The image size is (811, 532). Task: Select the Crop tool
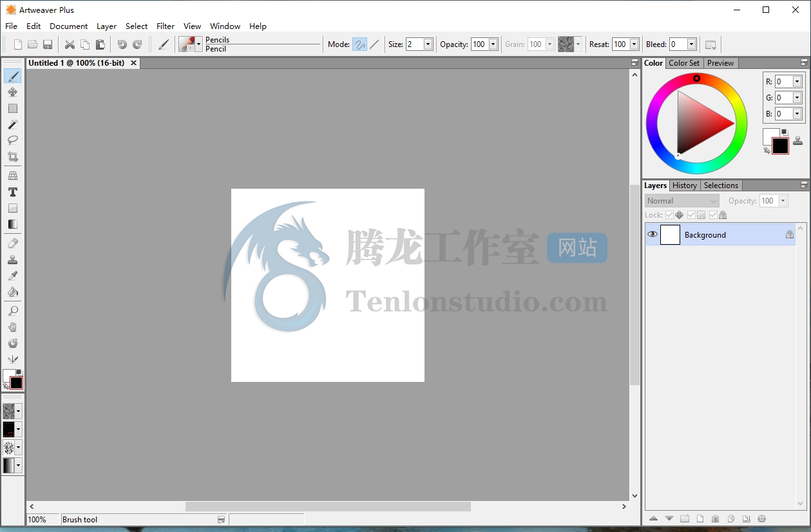13,157
